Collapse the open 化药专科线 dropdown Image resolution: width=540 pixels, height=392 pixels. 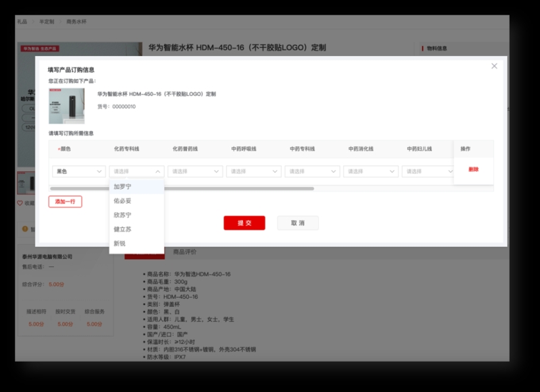click(x=136, y=171)
